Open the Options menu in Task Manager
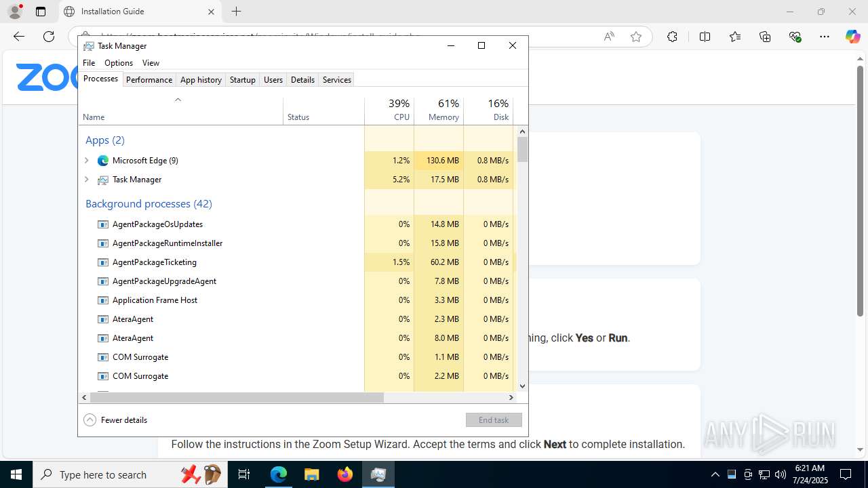 pyautogui.click(x=119, y=63)
